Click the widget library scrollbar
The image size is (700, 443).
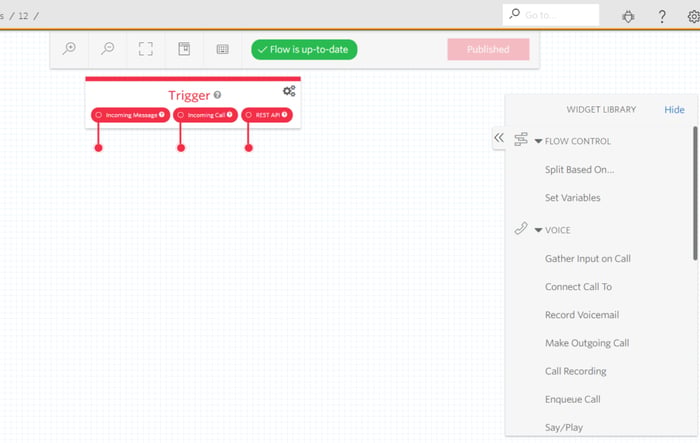pyautogui.click(x=695, y=193)
